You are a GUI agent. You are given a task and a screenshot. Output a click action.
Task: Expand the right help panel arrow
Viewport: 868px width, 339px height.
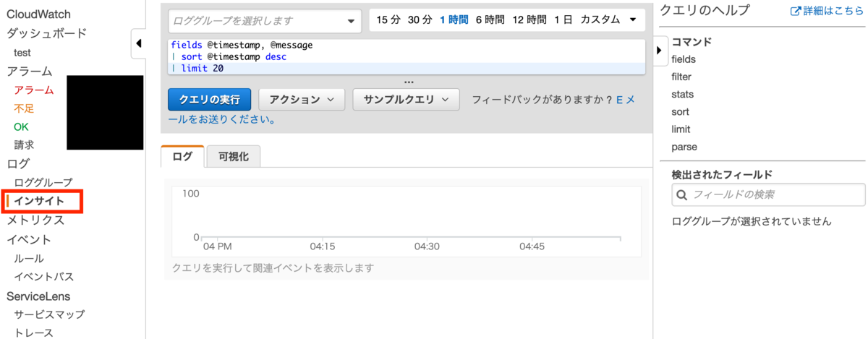(x=658, y=50)
